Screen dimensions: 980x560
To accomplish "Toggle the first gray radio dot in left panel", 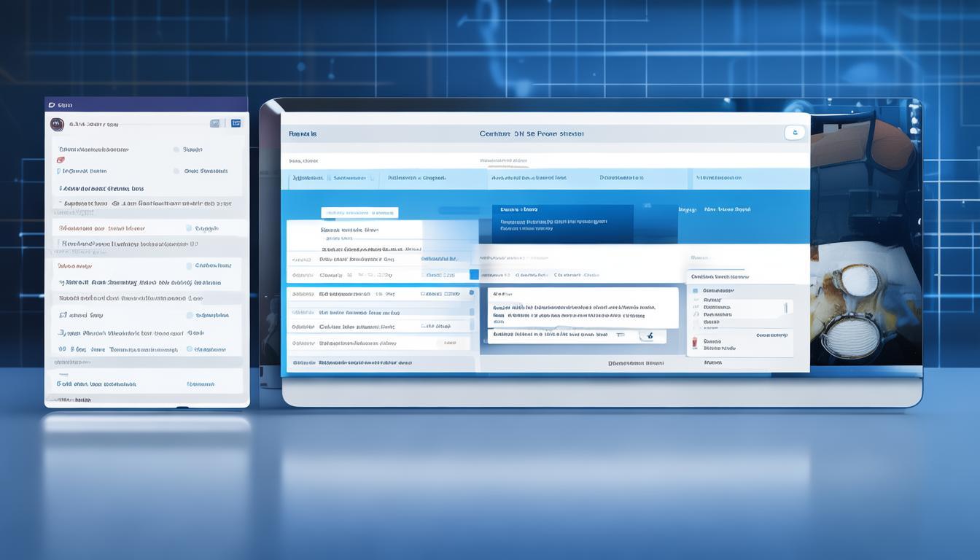I will [176, 149].
